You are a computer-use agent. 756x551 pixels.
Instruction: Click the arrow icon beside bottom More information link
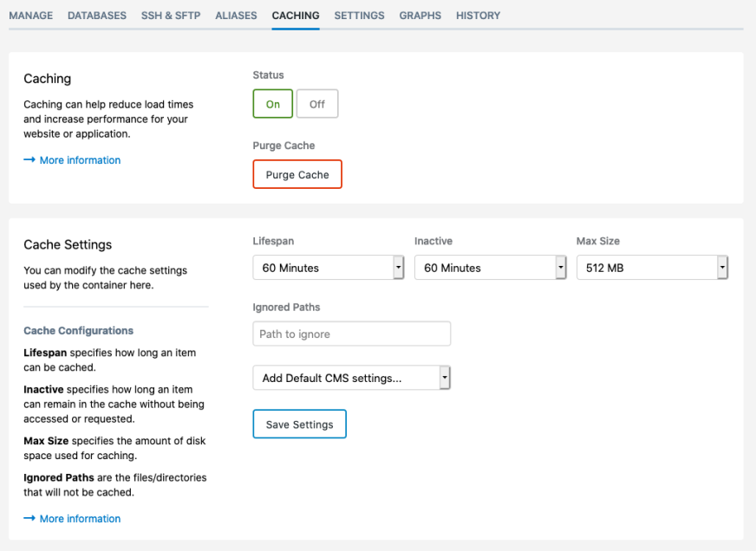coord(29,518)
